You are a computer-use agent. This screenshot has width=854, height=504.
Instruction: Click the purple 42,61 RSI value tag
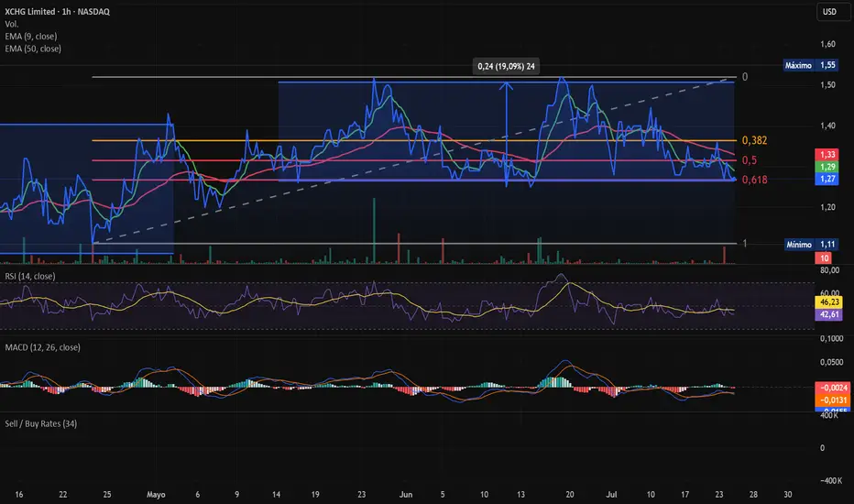pos(829,314)
